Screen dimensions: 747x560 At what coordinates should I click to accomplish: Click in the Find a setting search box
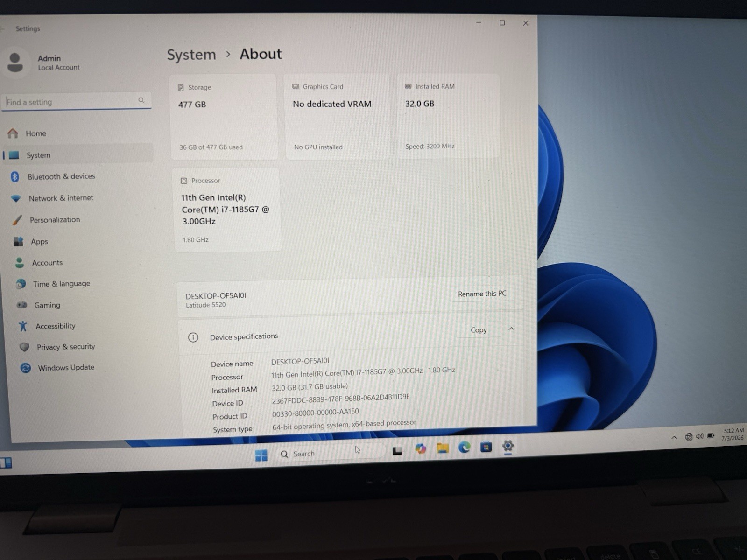click(x=77, y=101)
